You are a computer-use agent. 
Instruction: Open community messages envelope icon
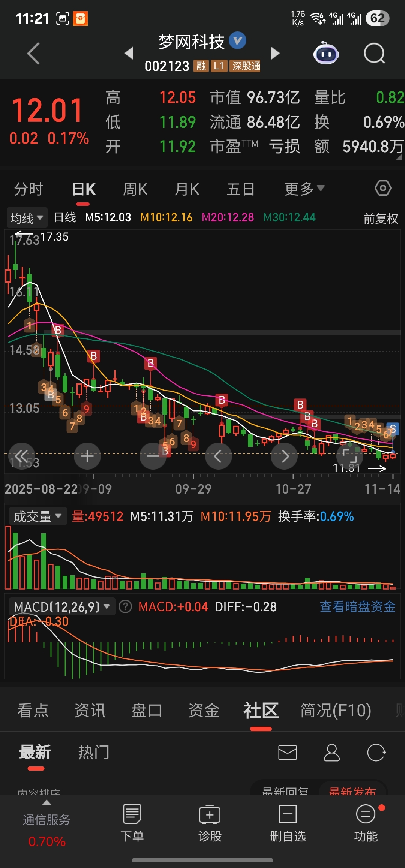288,752
